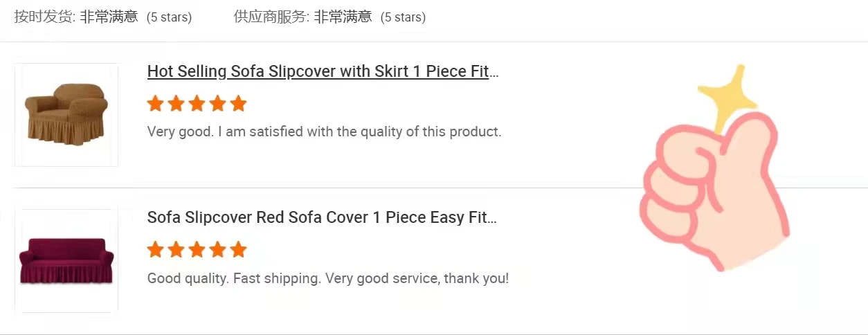Open the brown armchair slipcover thumbnail
Viewport: 868px width, 335px height.
tap(66, 115)
